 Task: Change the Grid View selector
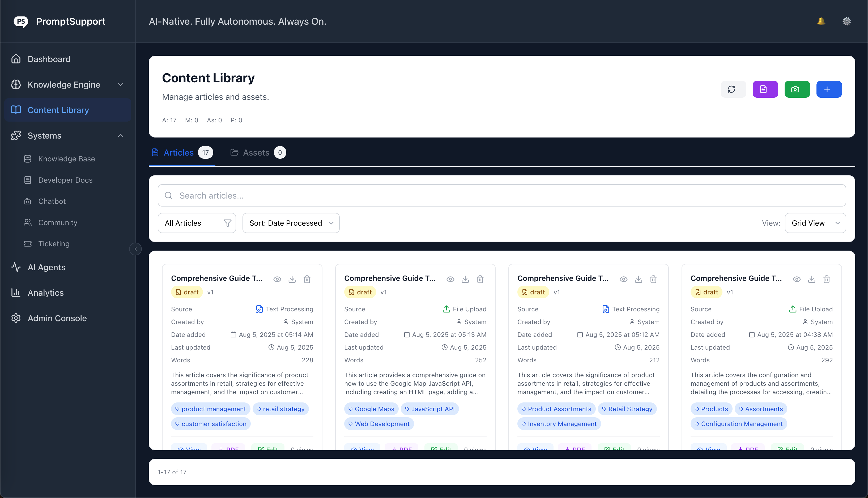[815, 223]
